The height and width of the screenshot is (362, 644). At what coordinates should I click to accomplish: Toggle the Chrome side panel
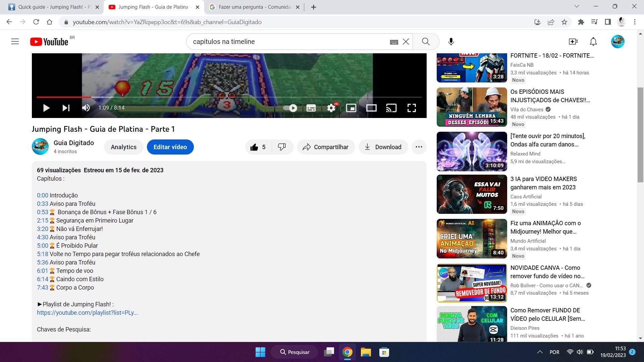608,22
